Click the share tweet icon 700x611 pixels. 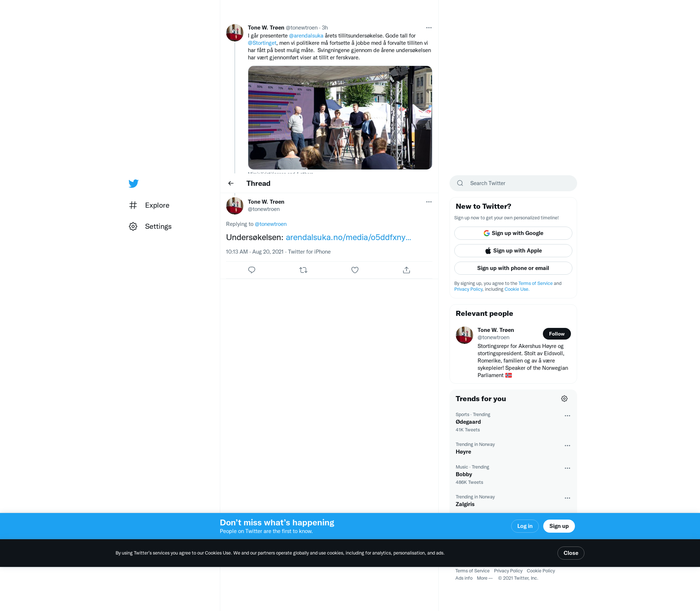pos(407,270)
